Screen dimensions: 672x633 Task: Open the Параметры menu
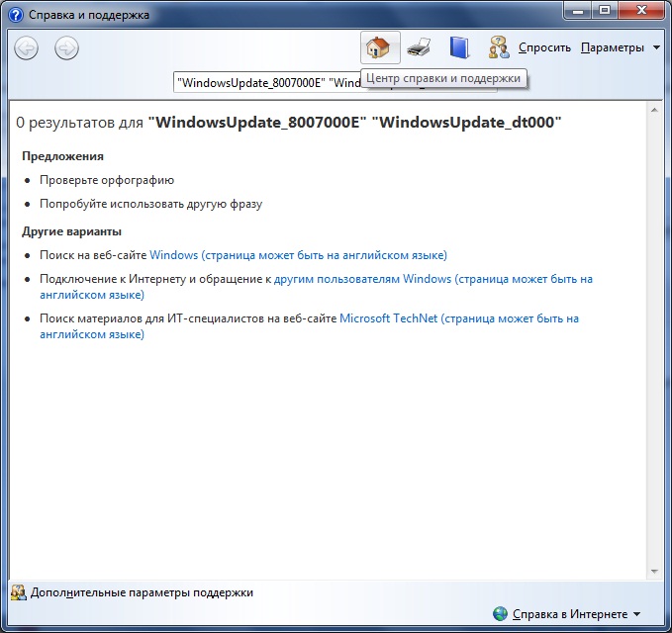[613, 47]
